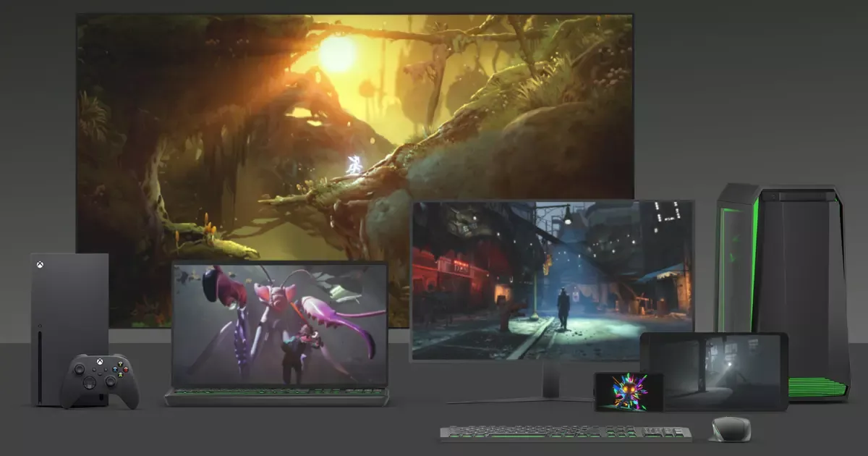
Task: Select the green Y face button
Action: tap(120, 364)
